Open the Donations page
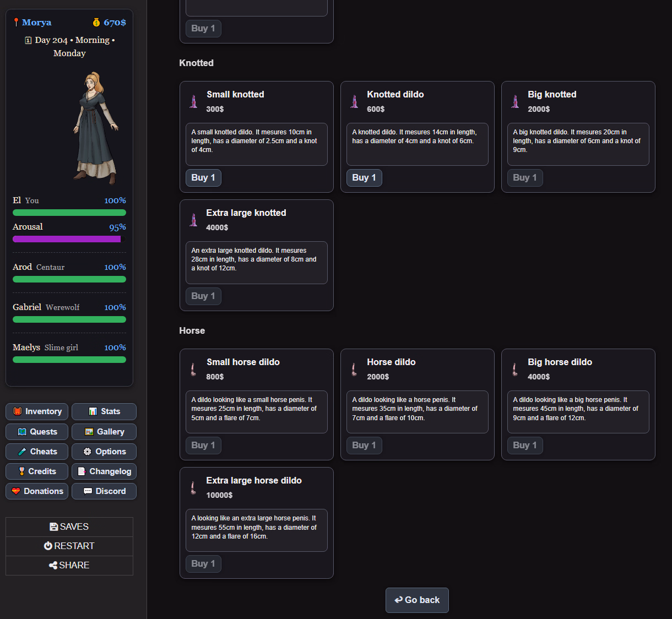This screenshot has height=619, width=672. [37, 491]
